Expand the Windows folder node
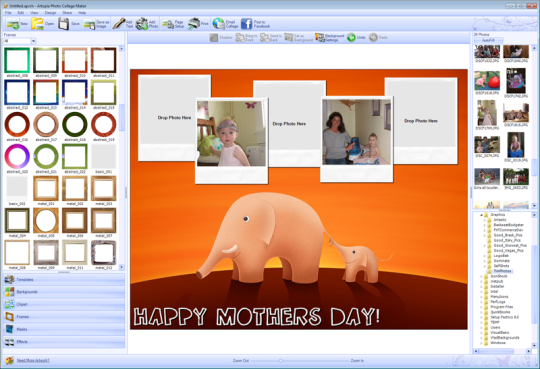 coord(481,343)
